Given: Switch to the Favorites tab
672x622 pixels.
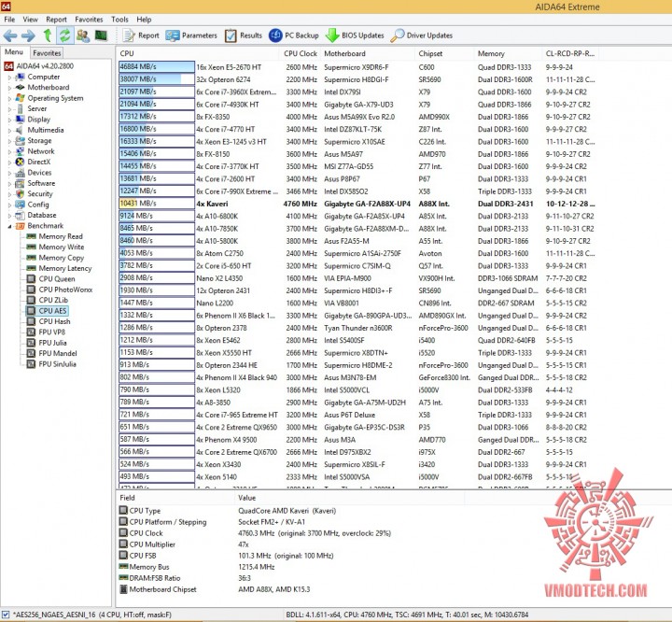Looking at the screenshot, I should point(47,53).
